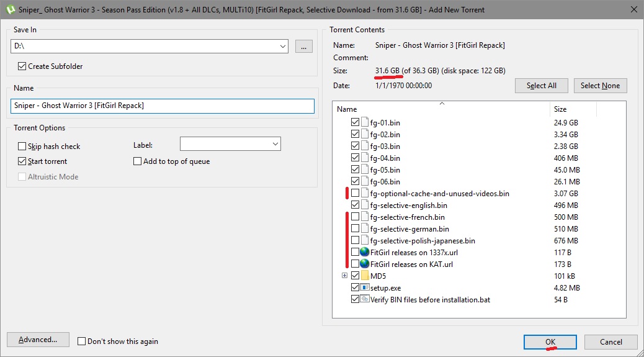644x357 pixels.
Task: Click the browse (...) folder button
Action: [303, 47]
